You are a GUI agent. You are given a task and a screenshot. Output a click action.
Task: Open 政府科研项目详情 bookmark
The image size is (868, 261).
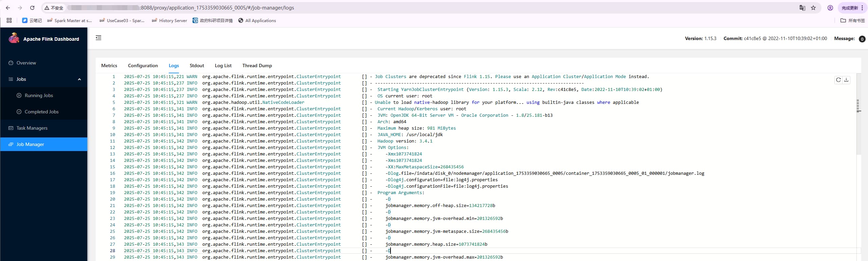coord(213,20)
